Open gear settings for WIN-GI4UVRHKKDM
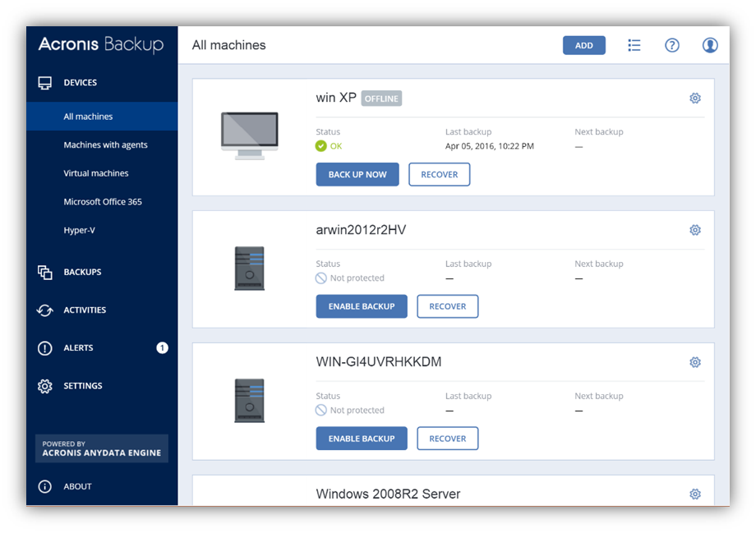This screenshot has height=533, width=756. point(694,362)
